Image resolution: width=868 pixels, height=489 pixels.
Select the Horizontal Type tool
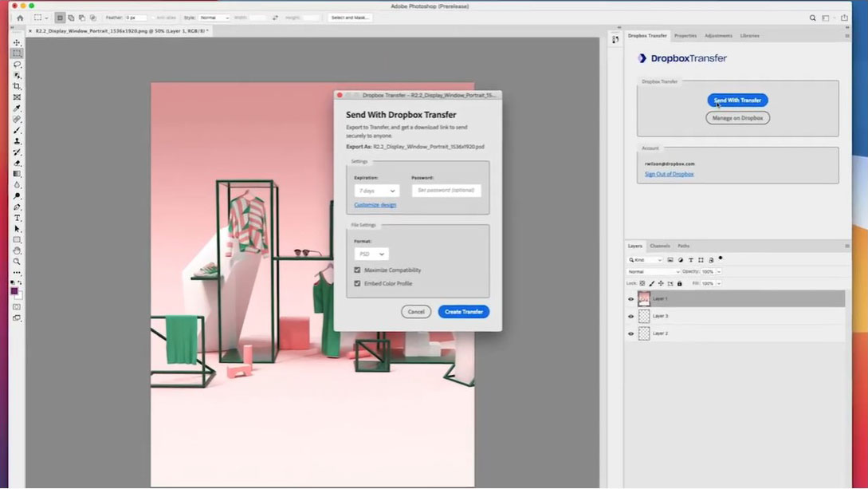click(x=17, y=218)
